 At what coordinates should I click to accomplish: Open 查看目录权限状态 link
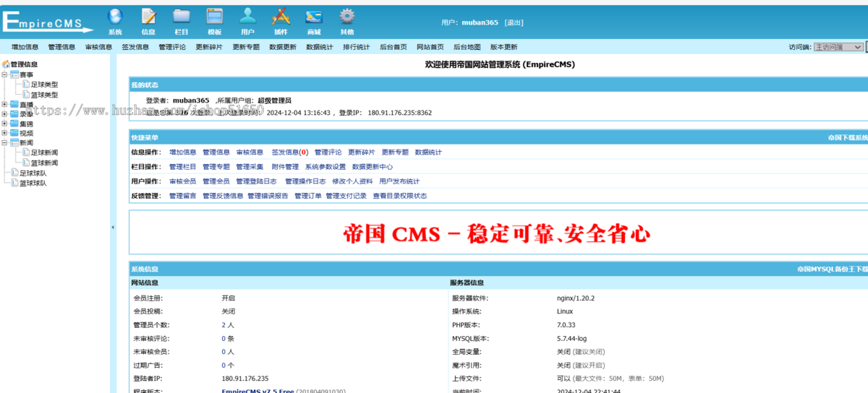400,196
